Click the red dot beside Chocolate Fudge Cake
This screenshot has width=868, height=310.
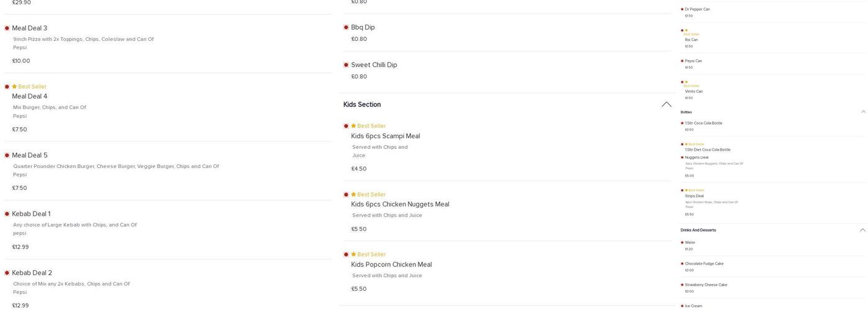[682, 264]
